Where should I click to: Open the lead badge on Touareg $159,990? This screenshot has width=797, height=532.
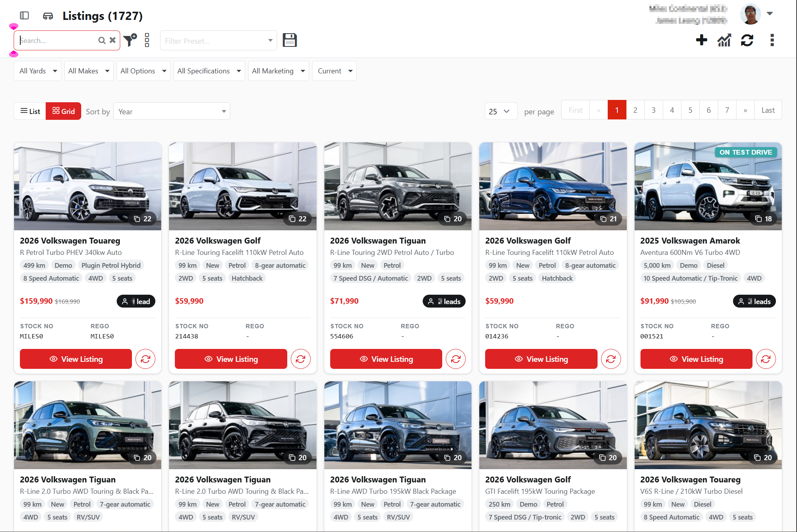pos(136,301)
